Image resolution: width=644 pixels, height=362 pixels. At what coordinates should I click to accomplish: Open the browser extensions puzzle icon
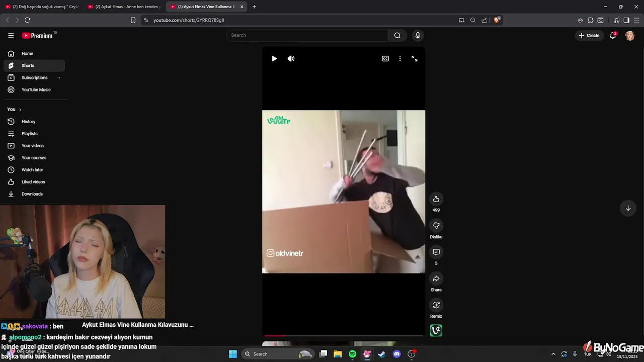coord(590,20)
